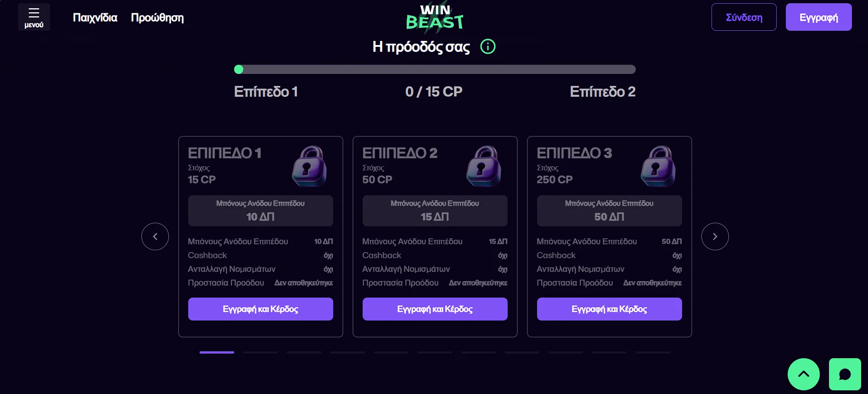Screen dimensions: 868x394
Task: Click "Εγγραφή και Κέρδος" on ΕΠΙΠΕΔΟ 2
Action: click(x=435, y=309)
